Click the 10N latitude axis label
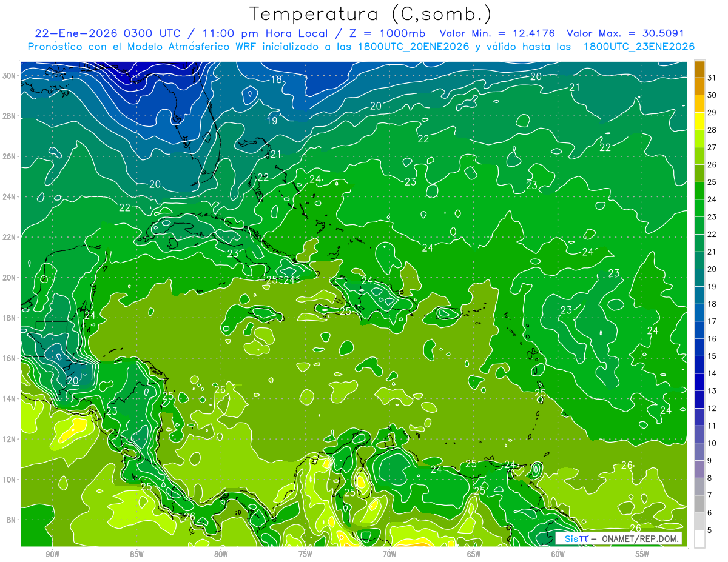The image size is (728, 562). coord(10,480)
